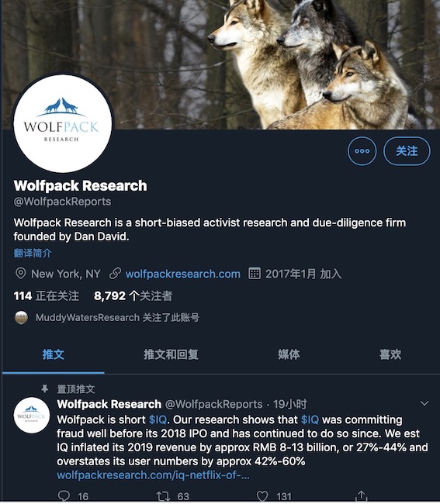Viewport: 440px width, 504px height.
Task: Open wolfpackresearch.com profile link
Action: click(x=182, y=274)
